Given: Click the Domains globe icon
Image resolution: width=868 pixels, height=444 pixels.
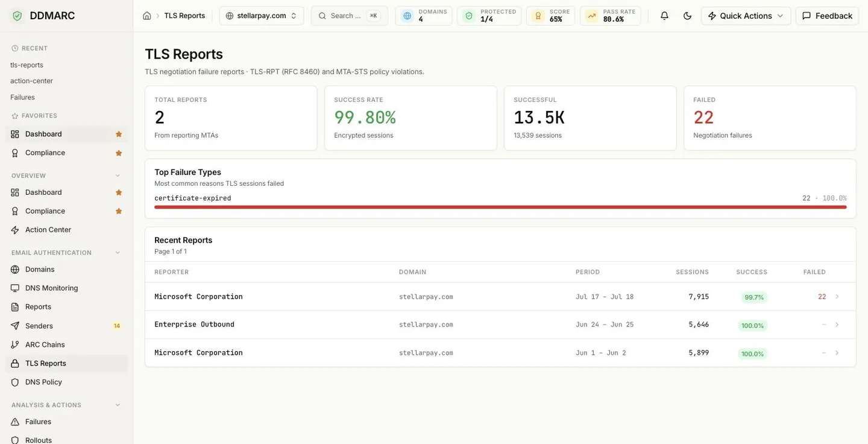Looking at the screenshot, I should [15, 270].
